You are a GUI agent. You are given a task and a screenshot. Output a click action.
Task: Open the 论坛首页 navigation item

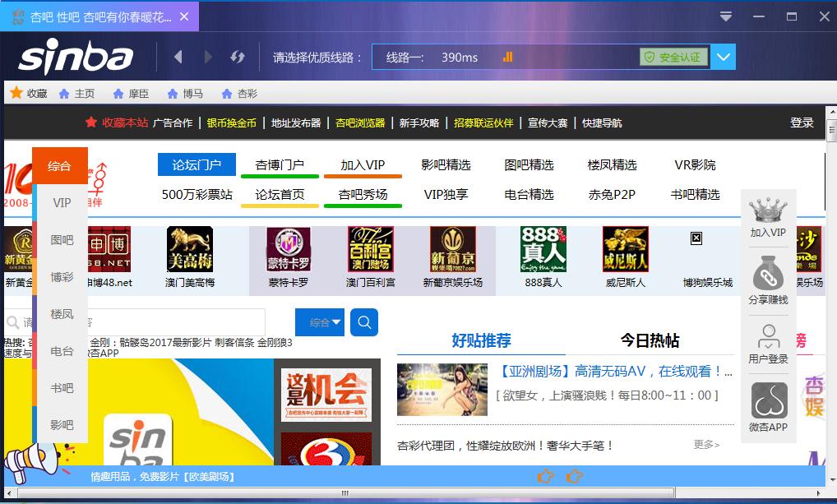(x=280, y=194)
